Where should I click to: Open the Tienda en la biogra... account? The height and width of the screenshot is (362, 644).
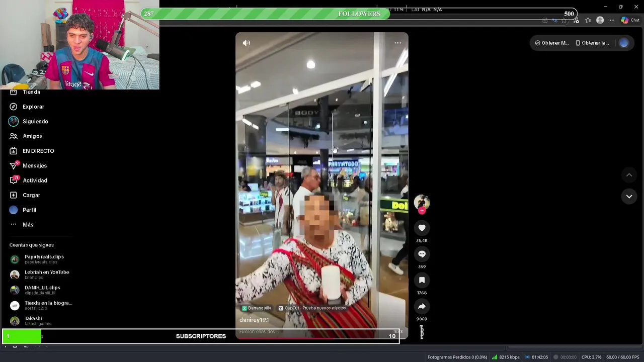click(41, 305)
